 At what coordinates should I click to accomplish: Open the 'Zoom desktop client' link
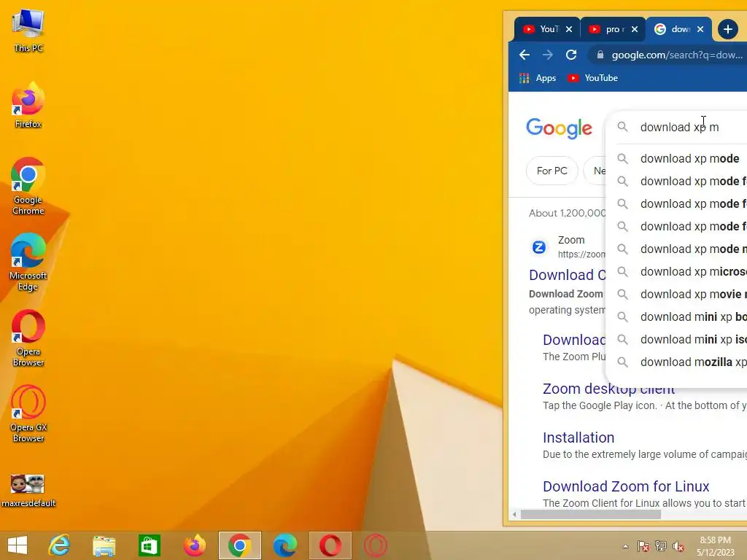pos(608,389)
